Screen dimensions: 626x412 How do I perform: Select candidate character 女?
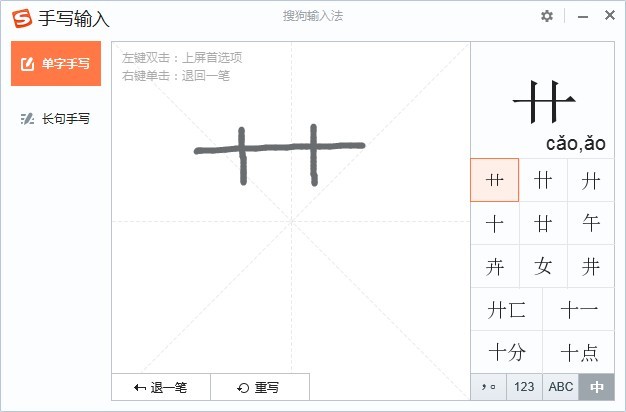[x=543, y=266]
